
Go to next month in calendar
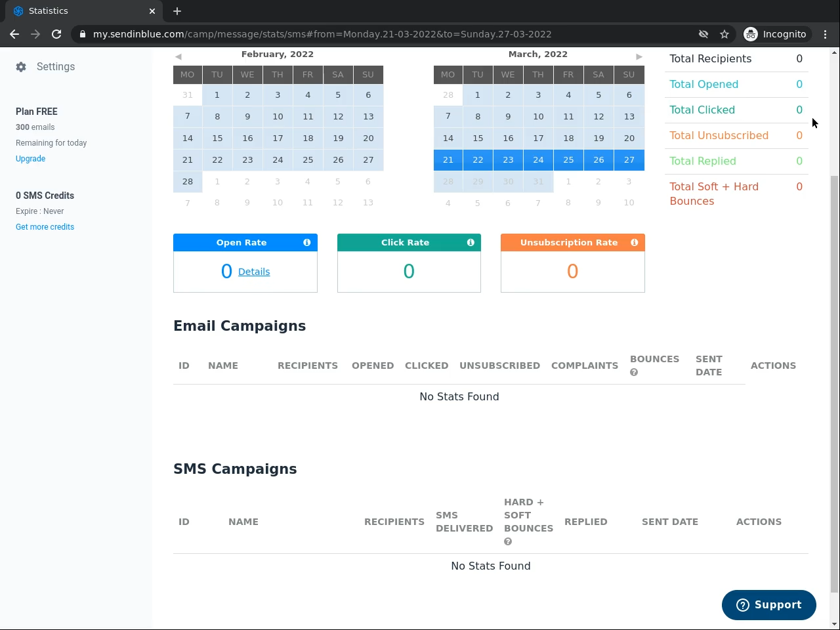[639, 56]
